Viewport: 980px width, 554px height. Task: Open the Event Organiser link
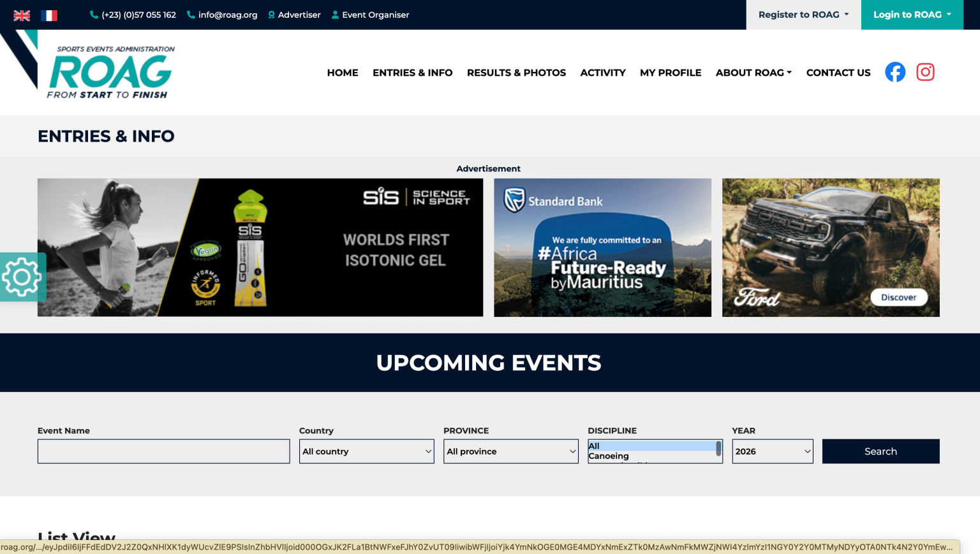pyautogui.click(x=370, y=15)
